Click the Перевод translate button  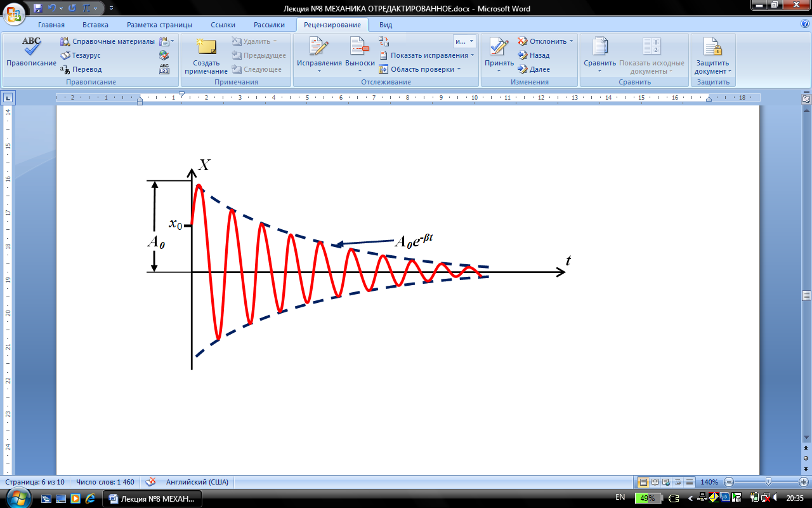(81, 69)
